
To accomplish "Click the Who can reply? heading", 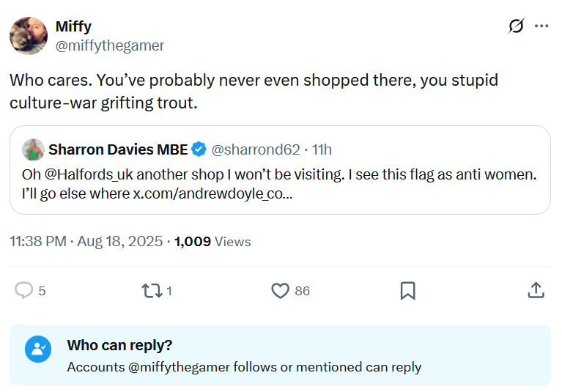I will [119, 345].
